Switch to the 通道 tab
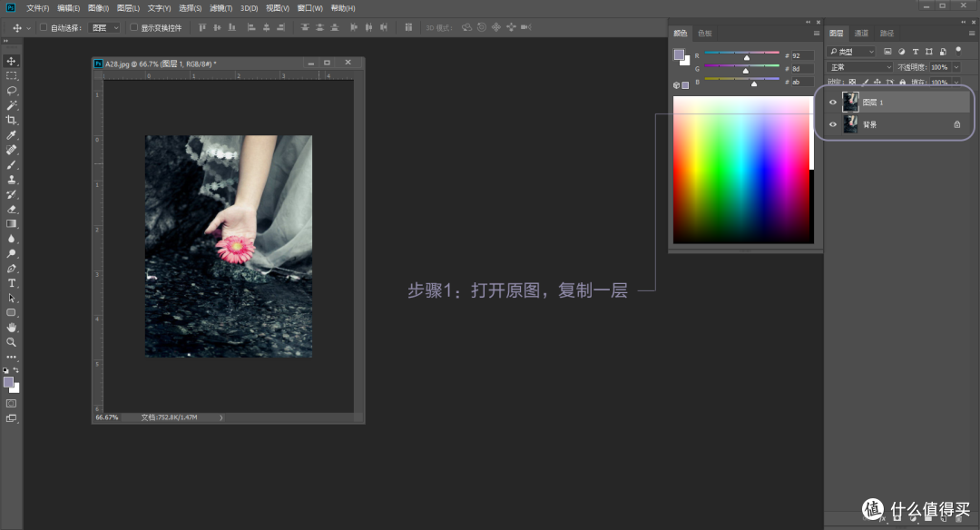 click(x=859, y=33)
